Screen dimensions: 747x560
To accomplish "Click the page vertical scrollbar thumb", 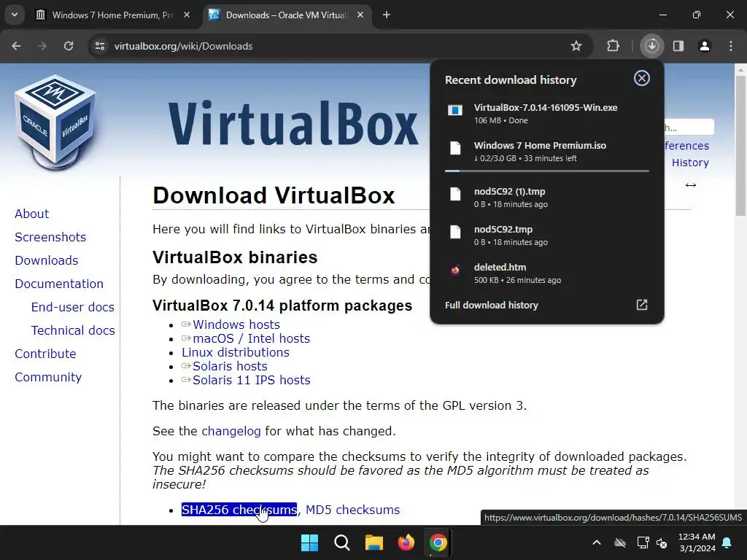I will pyautogui.click(x=740, y=145).
